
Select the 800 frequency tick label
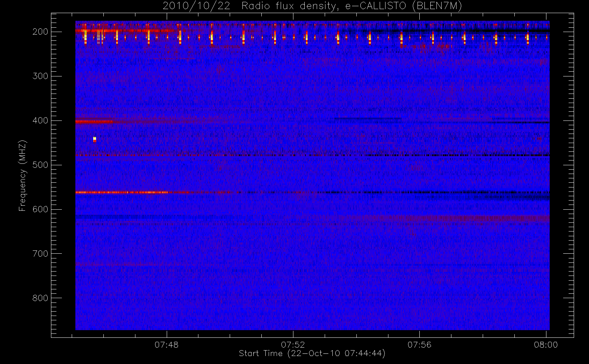point(40,298)
